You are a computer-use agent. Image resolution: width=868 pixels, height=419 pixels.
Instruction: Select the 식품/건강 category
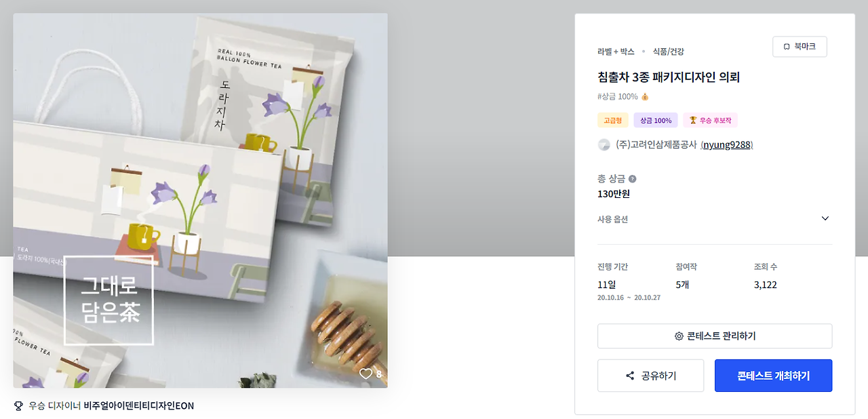coord(668,52)
